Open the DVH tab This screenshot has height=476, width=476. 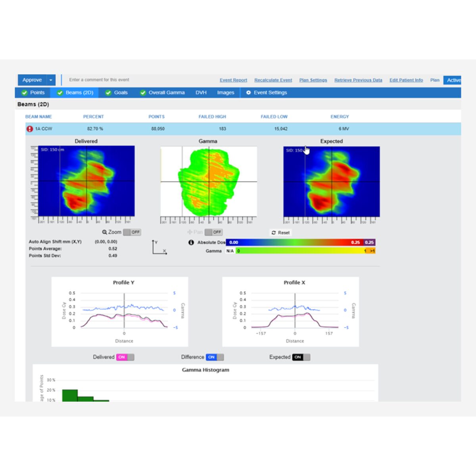[201, 92]
